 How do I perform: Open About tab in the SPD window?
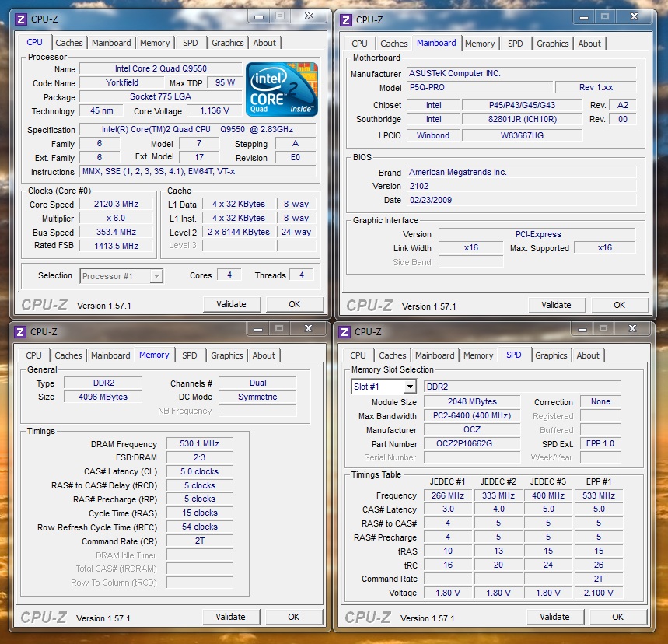588,355
